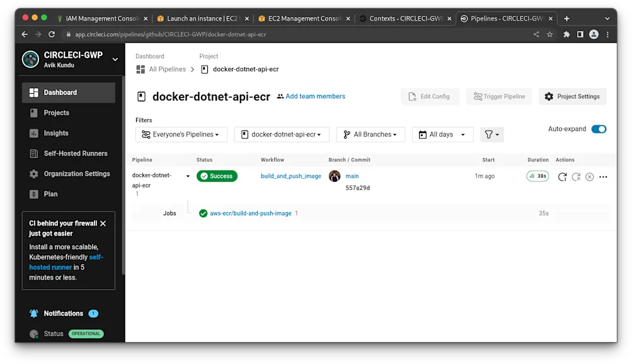This screenshot has height=364, width=632.
Task: Open the funnel filter dropdown
Action: point(491,135)
